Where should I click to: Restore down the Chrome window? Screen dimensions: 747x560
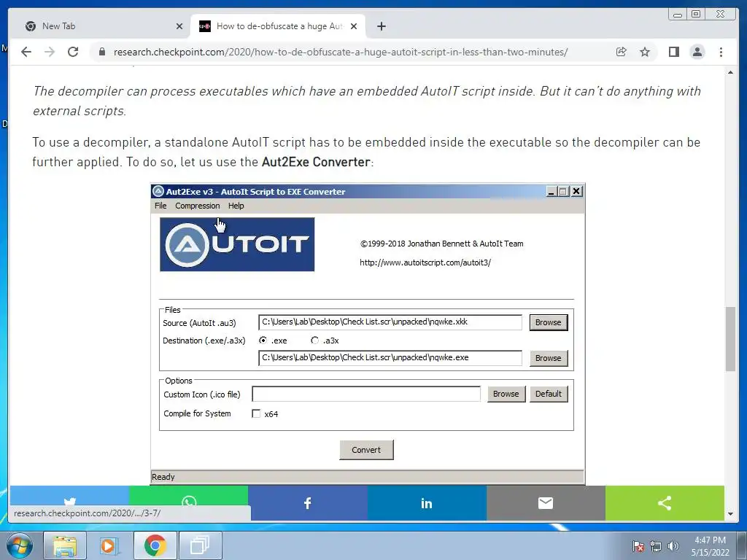point(696,15)
